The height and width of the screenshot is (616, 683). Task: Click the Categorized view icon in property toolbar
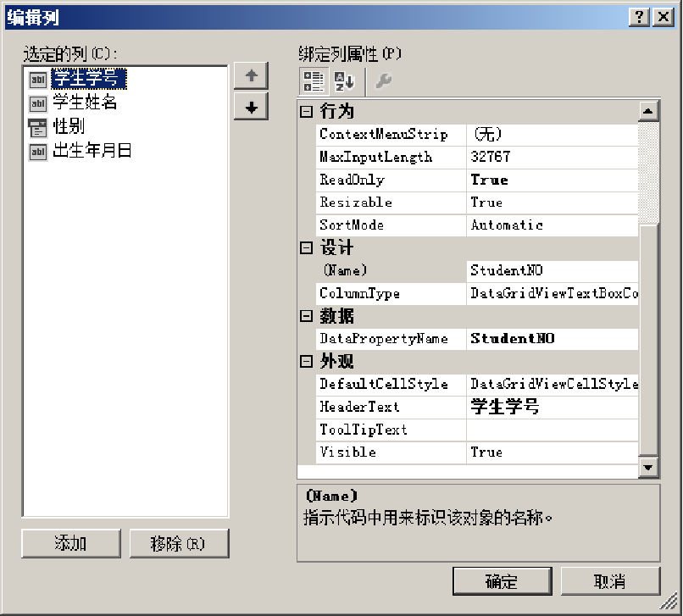313,81
